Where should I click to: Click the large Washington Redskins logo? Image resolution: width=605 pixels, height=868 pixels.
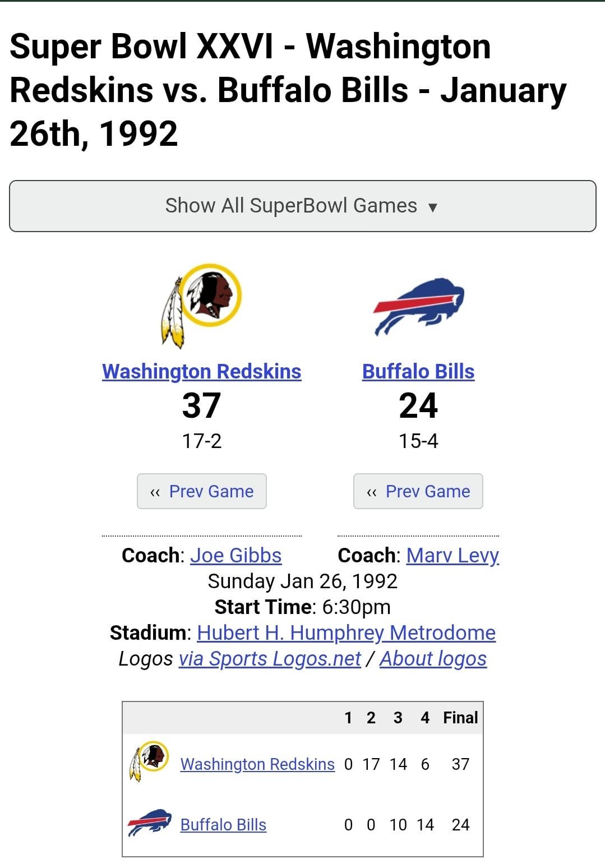point(202,306)
